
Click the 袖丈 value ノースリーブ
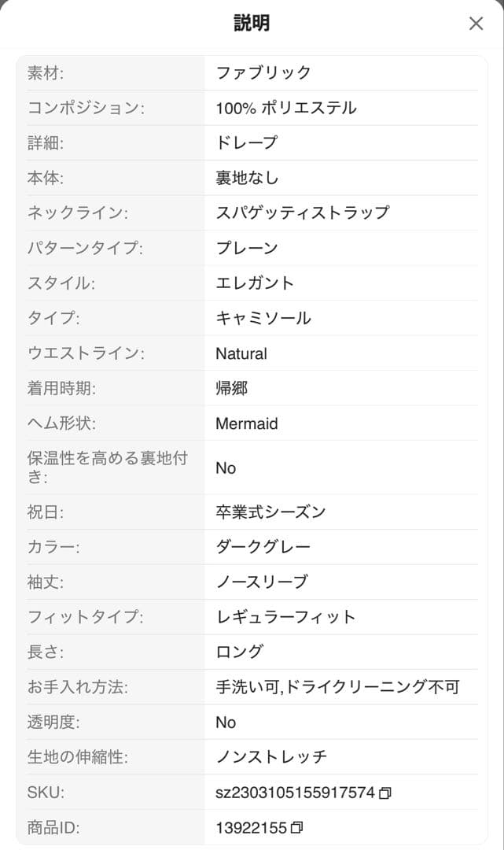(x=262, y=582)
